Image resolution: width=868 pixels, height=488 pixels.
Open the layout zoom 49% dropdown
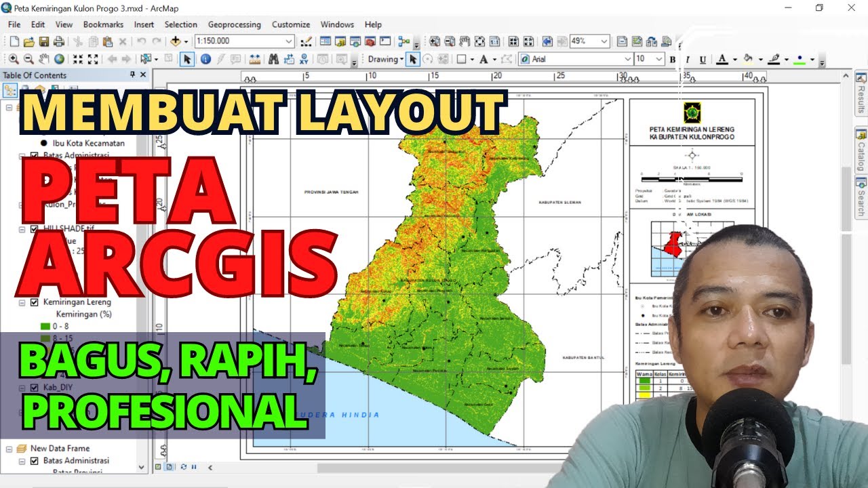tap(604, 41)
